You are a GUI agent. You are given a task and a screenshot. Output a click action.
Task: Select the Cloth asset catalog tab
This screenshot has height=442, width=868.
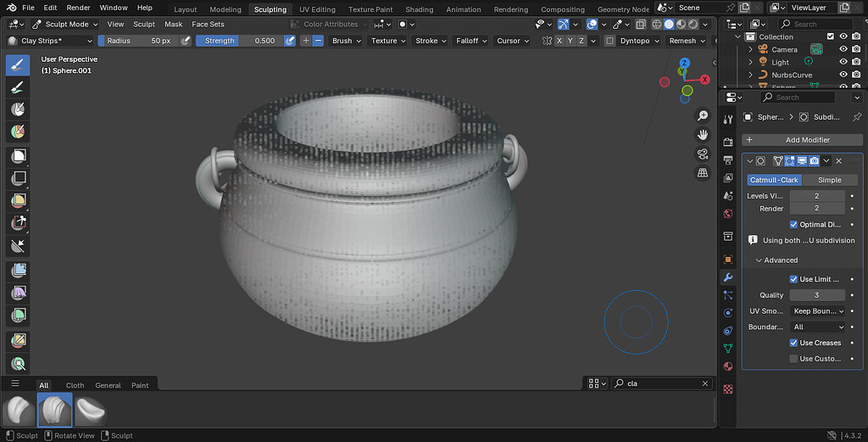pyautogui.click(x=75, y=385)
